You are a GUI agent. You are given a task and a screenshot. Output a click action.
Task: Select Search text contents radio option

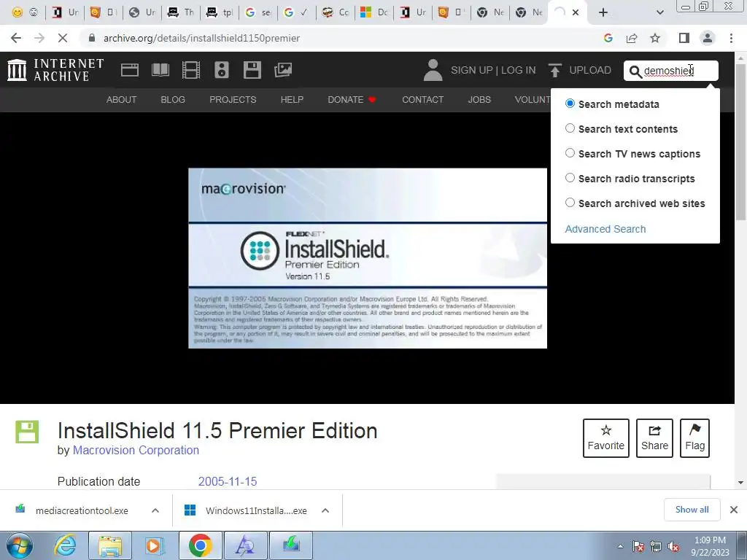(x=570, y=128)
